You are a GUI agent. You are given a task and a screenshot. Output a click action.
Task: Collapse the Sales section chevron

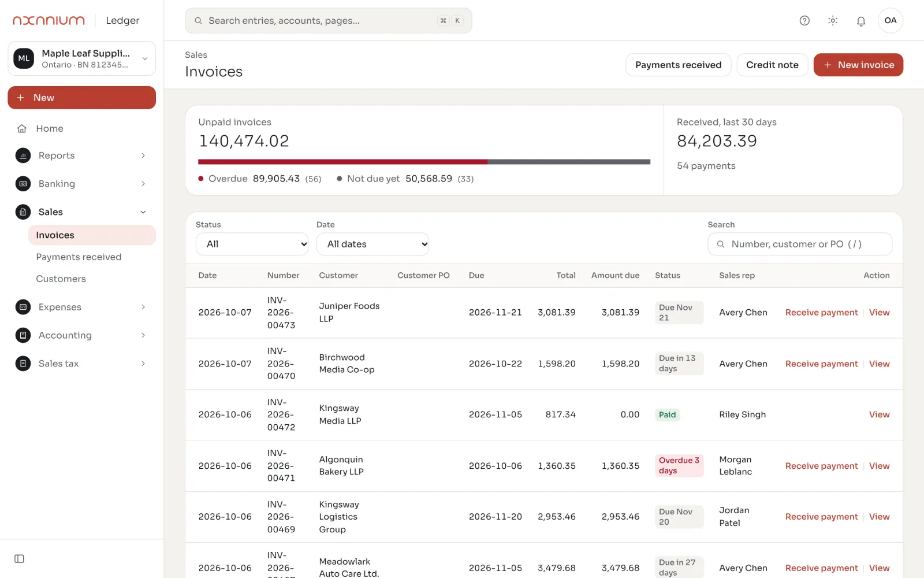pyautogui.click(x=143, y=212)
